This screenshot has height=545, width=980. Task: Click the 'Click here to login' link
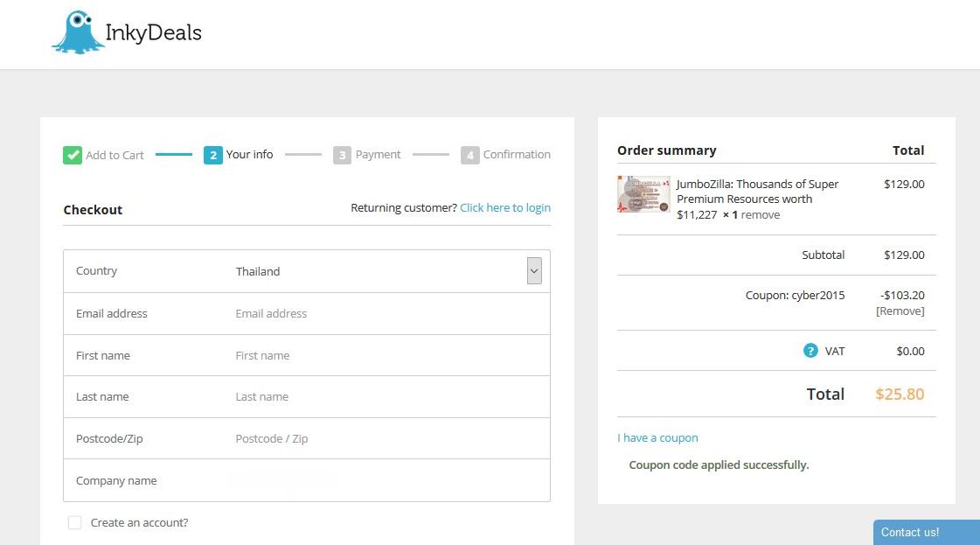505,207
